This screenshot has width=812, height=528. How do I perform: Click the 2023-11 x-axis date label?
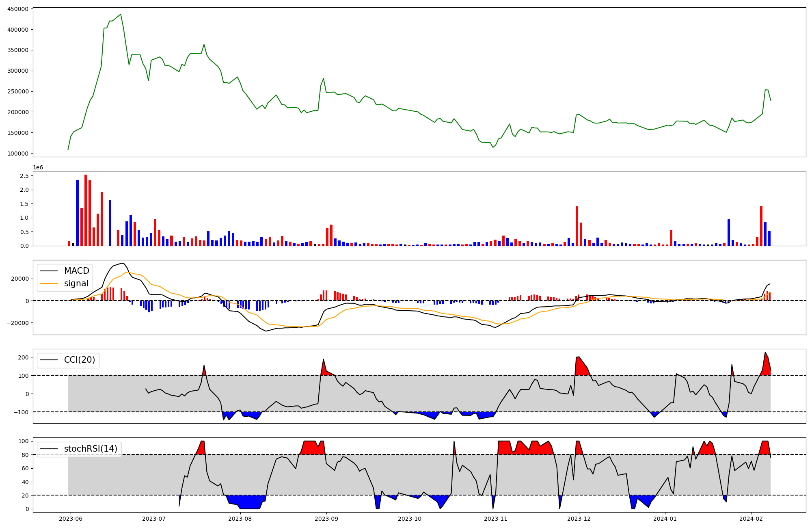click(x=496, y=519)
